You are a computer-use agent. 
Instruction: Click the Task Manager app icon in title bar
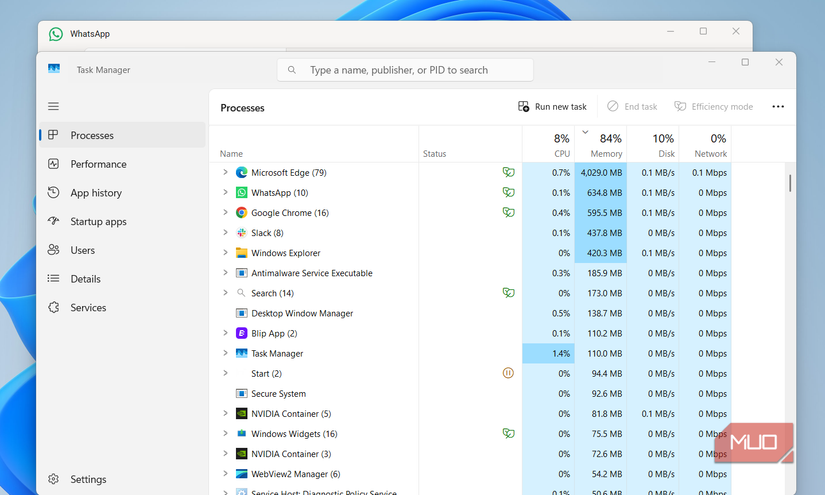(54, 69)
